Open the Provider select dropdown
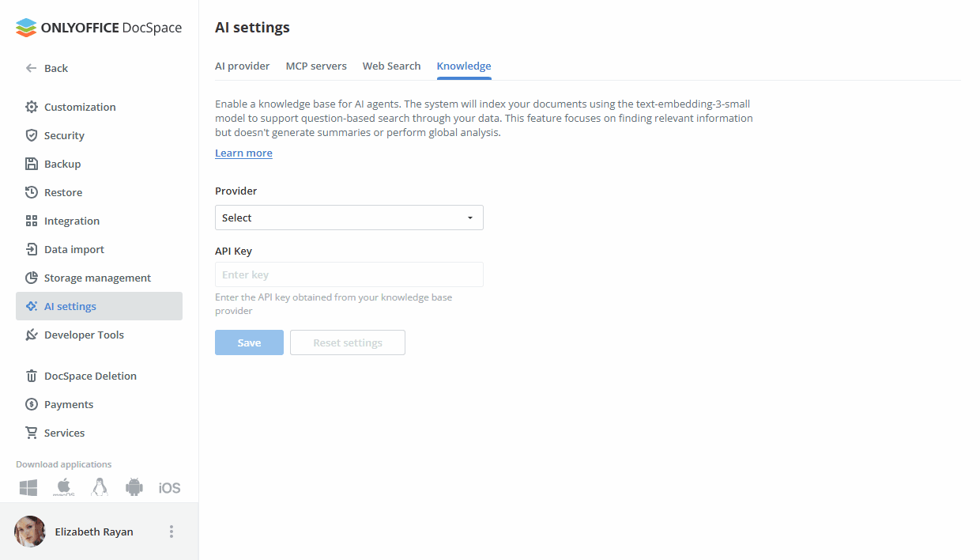This screenshot has height=560, width=980. point(349,217)
